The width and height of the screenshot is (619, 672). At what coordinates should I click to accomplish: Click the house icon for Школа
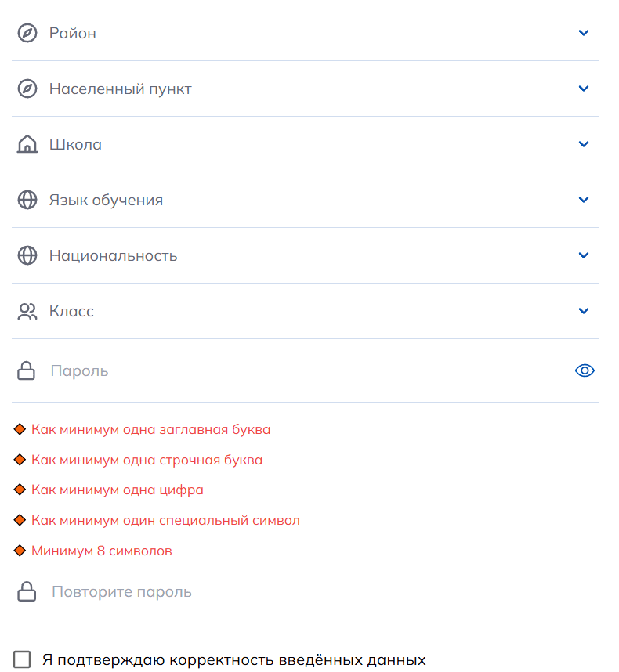27,144
